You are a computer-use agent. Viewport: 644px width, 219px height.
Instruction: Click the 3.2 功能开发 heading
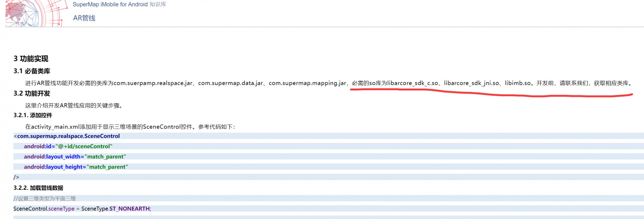pos(32,93)
